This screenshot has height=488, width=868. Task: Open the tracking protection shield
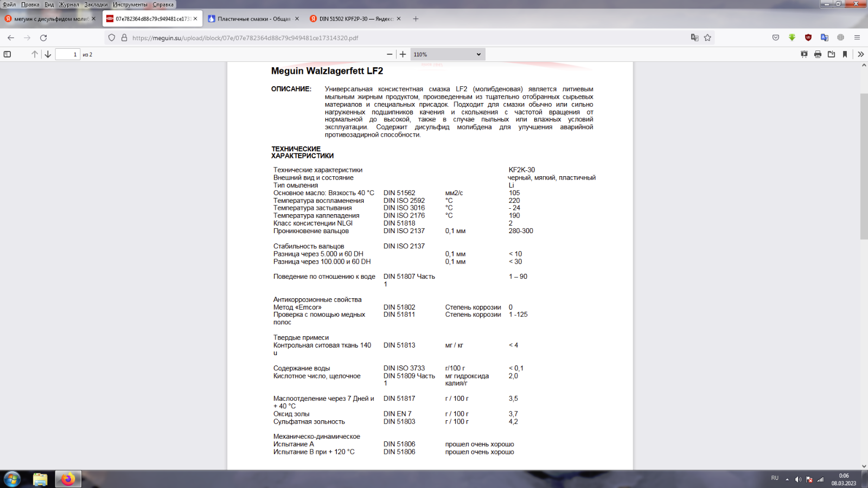click(x=112, y=38)
